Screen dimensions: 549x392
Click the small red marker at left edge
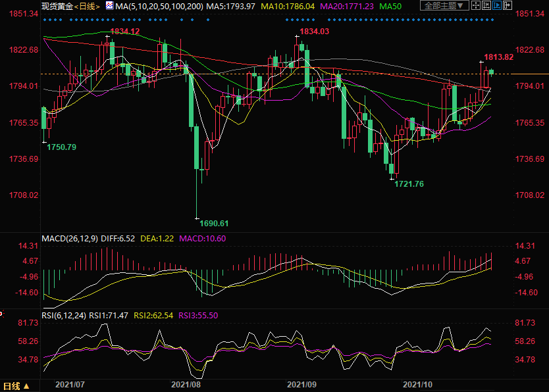(2, 314)
